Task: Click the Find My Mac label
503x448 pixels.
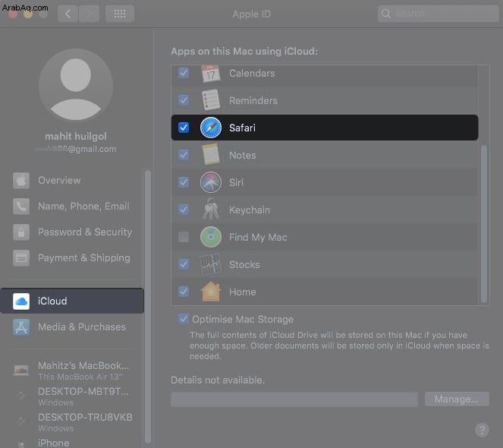Action: click(258, 238)
